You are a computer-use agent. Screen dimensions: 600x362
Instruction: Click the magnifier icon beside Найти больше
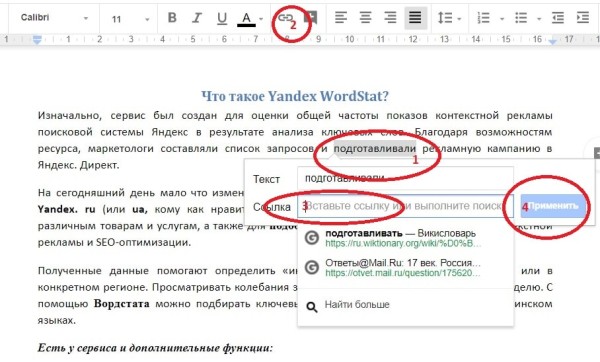pos(312,307)
